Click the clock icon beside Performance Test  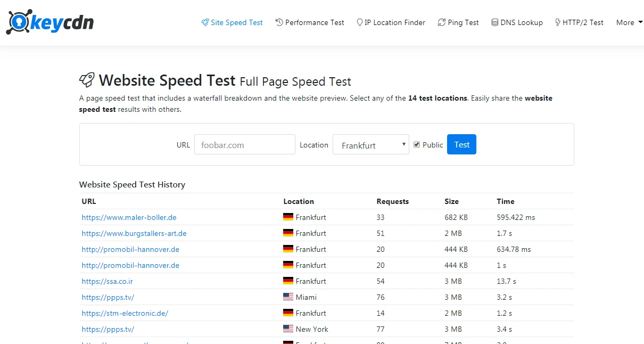279,22
